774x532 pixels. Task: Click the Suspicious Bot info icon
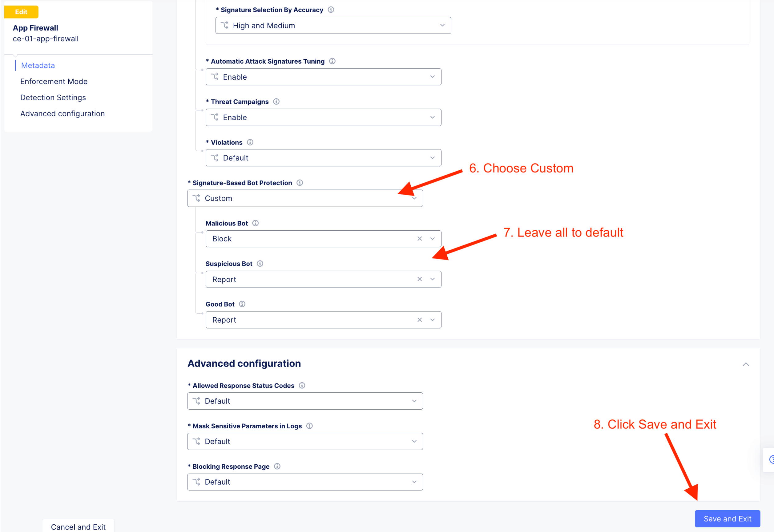[x=260, y=264]
